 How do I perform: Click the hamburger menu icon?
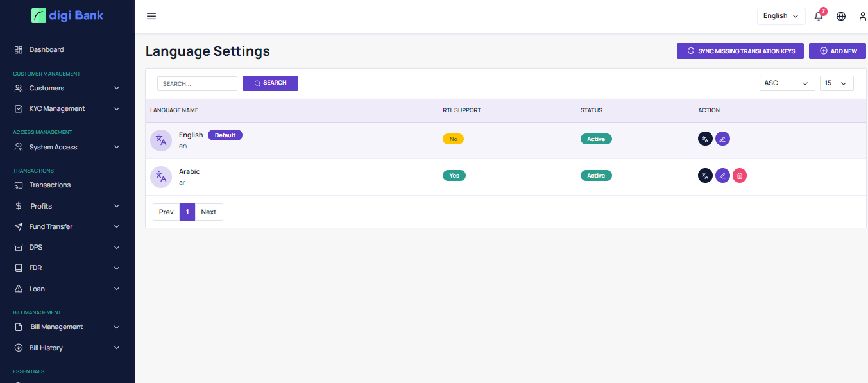[151, 16]
